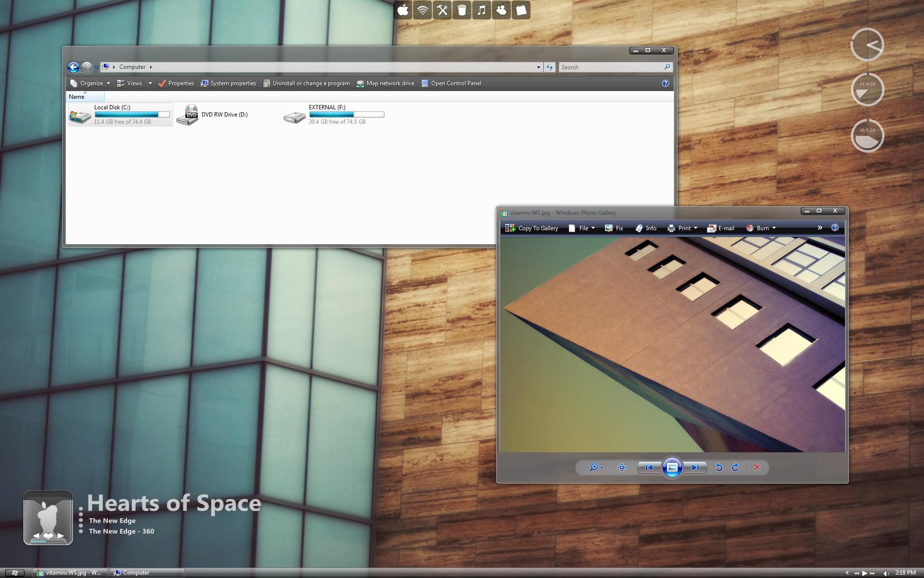
Task: Click the Local Disk C drive storage bar
Action: click(x=131, y=115)
